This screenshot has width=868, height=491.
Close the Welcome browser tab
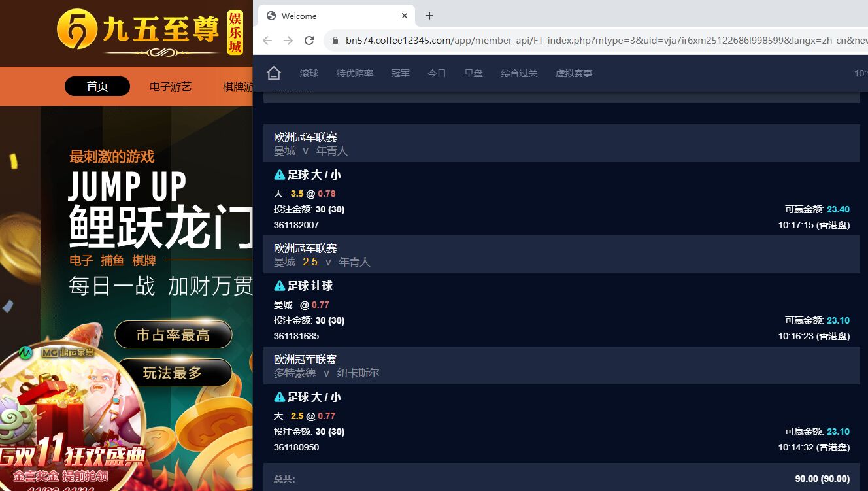click(405, 16)
